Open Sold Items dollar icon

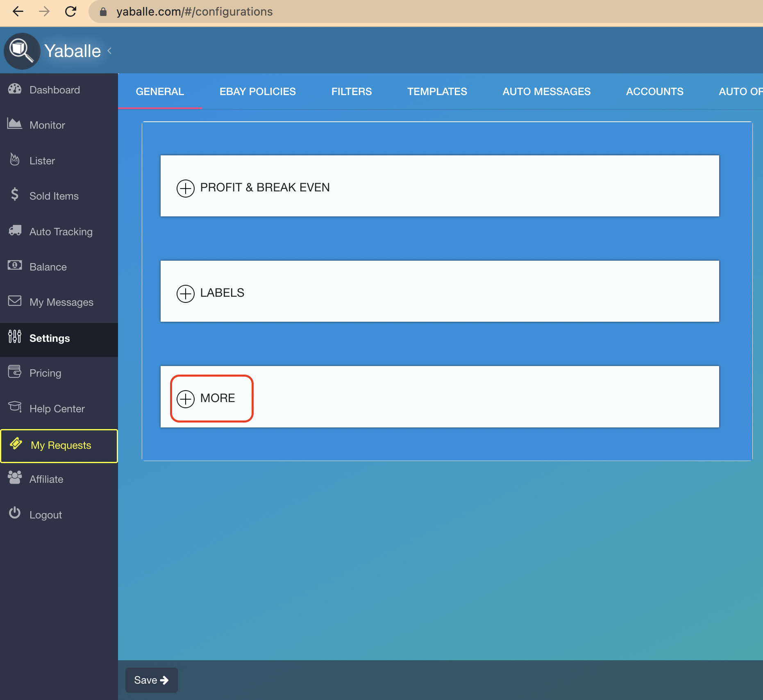pos(15,194)
